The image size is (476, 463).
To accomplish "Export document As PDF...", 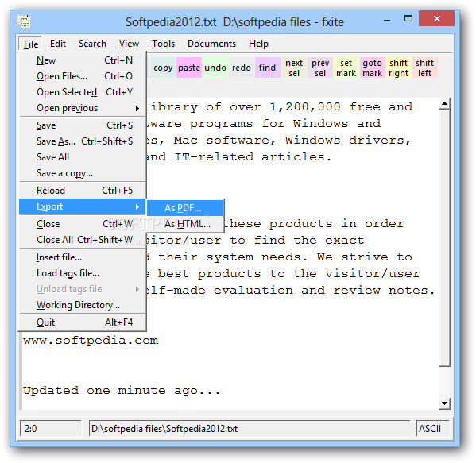I will pos(185,208).
